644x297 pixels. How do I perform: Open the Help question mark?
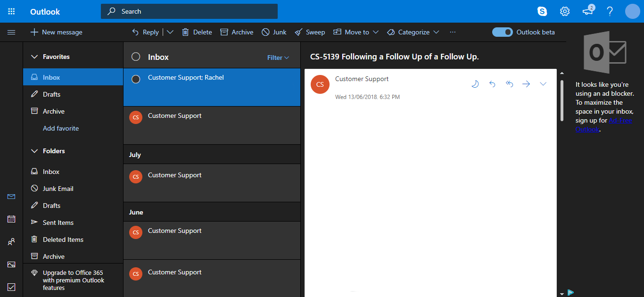610,11
